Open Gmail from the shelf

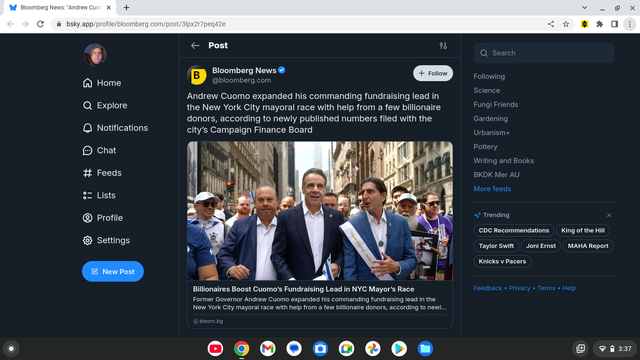267,349
